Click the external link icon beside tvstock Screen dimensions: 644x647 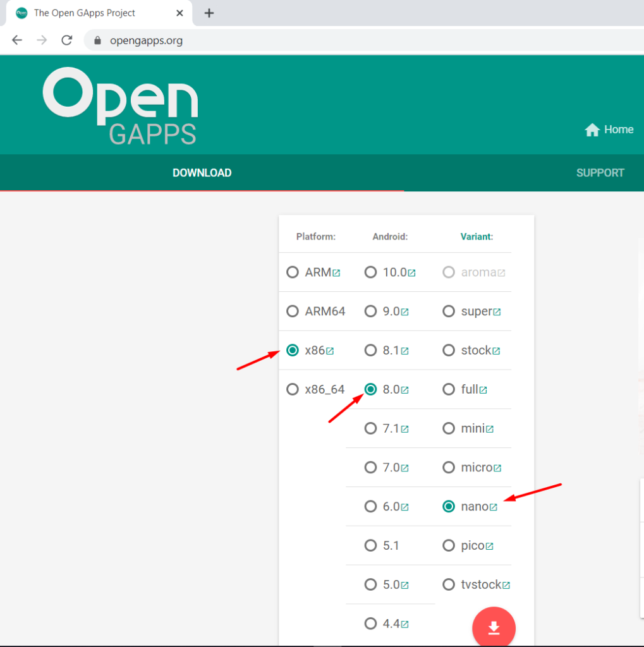pyautogui.click(x=506, y=585)
